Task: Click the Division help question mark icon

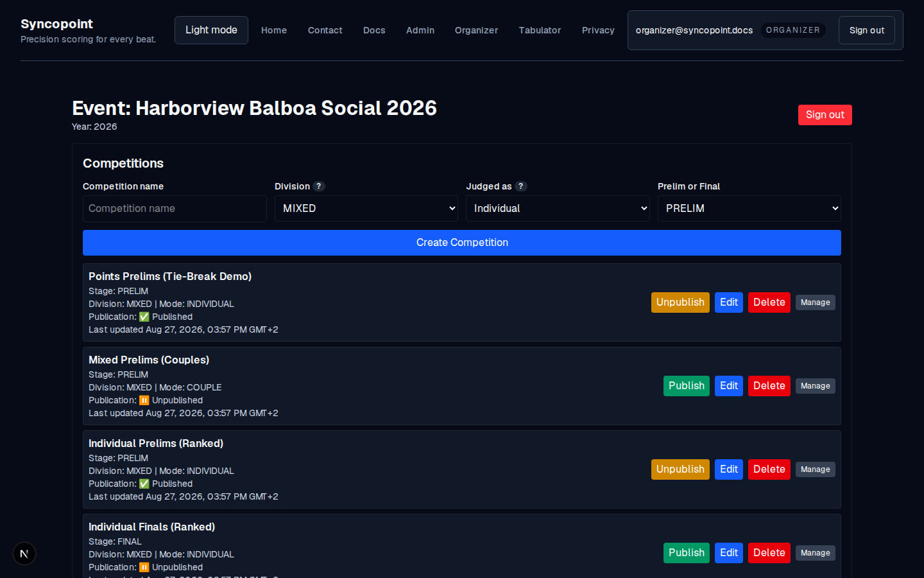Action: pyautogui.click(x=319, y=186)
